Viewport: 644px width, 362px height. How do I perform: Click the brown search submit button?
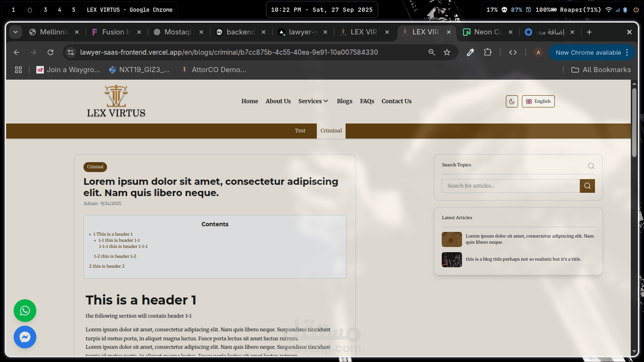pyautogui.click(x=587, y=186)
